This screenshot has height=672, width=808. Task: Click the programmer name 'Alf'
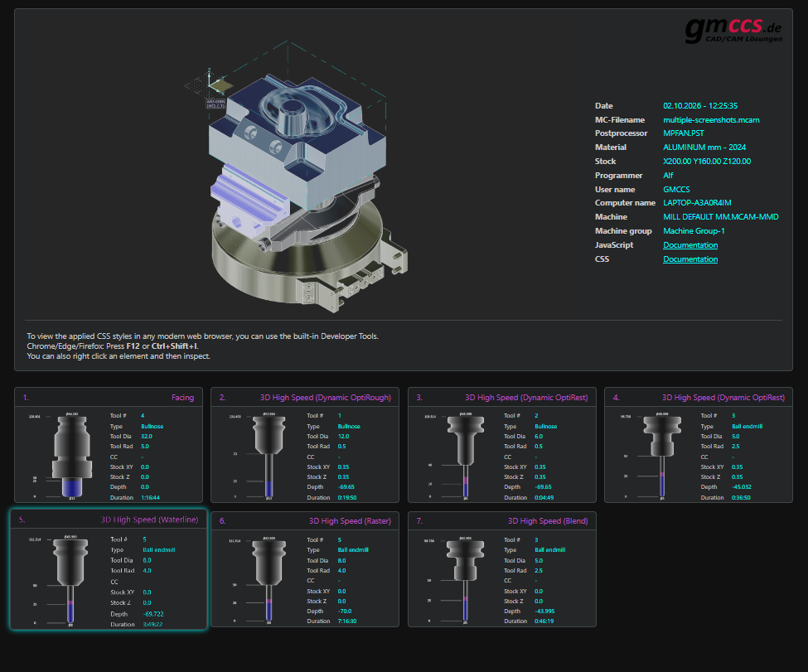point(668,175)
